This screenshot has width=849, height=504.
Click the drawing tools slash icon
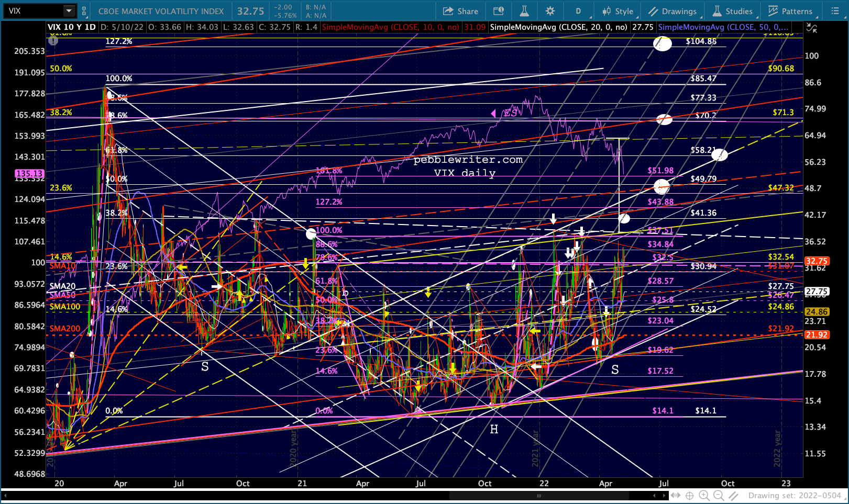pyautogui.click(x=733, y=496)
